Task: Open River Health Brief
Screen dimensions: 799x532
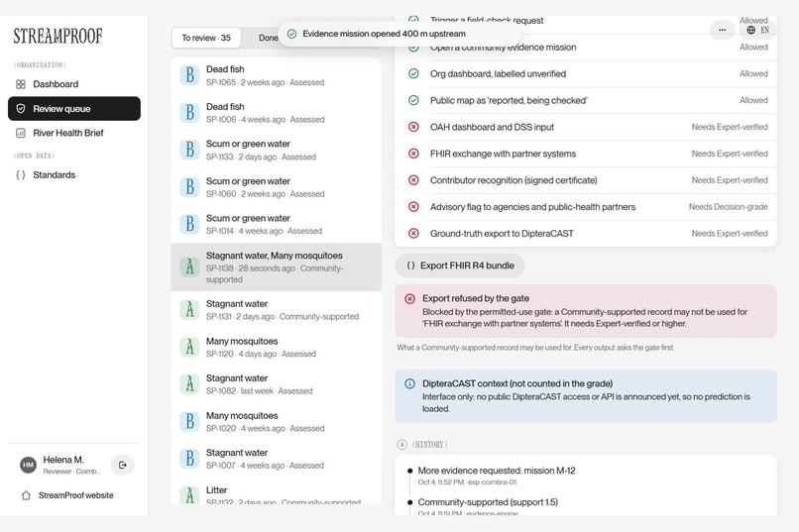Action: 74,133
